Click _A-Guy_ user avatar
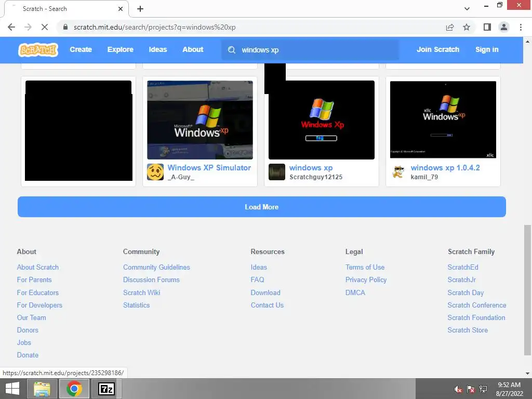Viewport: 532px width, 399px height. click(x=155, y=172)
